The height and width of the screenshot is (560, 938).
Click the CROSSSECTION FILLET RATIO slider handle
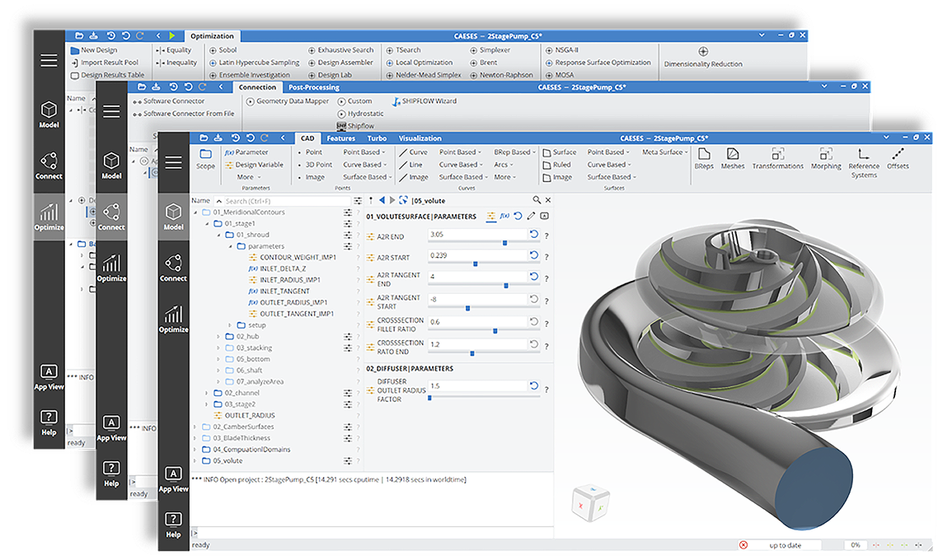pyautogui.click(x=495, y=330)
